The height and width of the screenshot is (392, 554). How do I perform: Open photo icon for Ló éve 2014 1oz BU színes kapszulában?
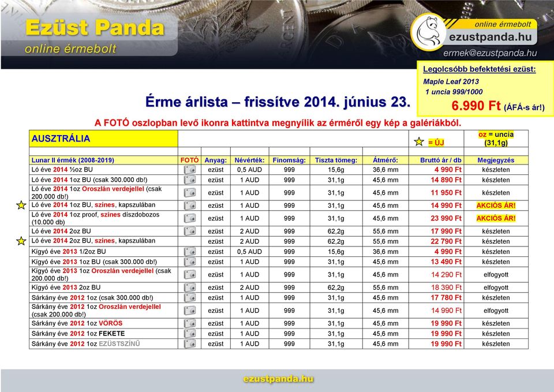[x=190, y=206]
